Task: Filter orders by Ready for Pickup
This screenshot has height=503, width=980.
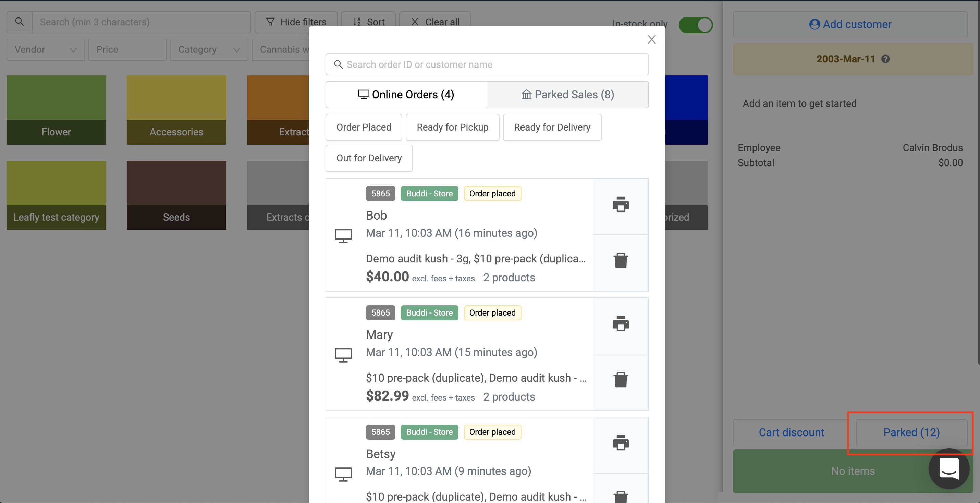Action: click(x=452, y=127)
